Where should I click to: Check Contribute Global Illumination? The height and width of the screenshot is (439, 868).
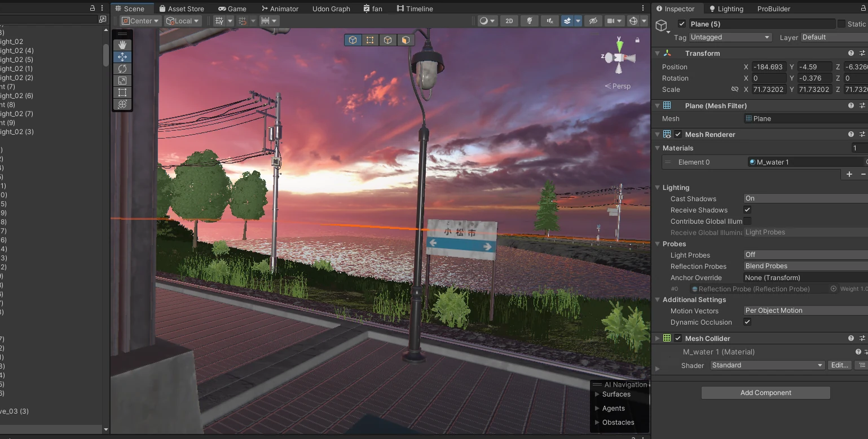[747, 221]
